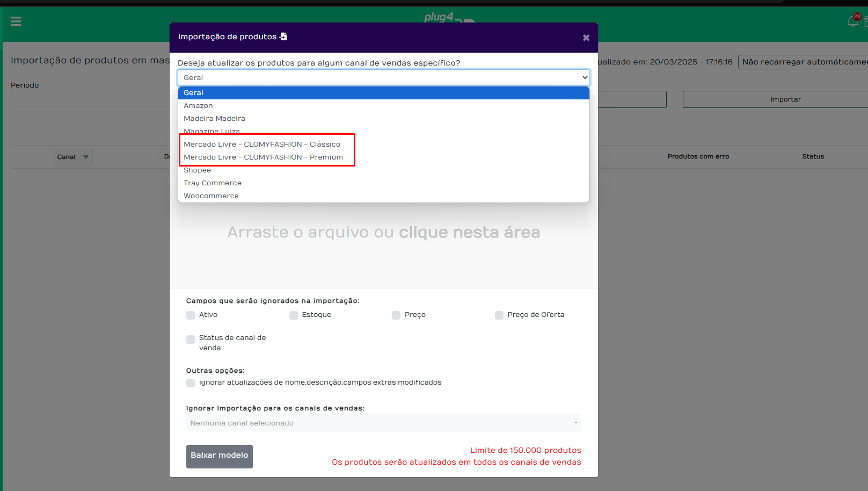Click the Canal column filter icon
Screen dimensions: 868x491
click(x=86, y=157)
